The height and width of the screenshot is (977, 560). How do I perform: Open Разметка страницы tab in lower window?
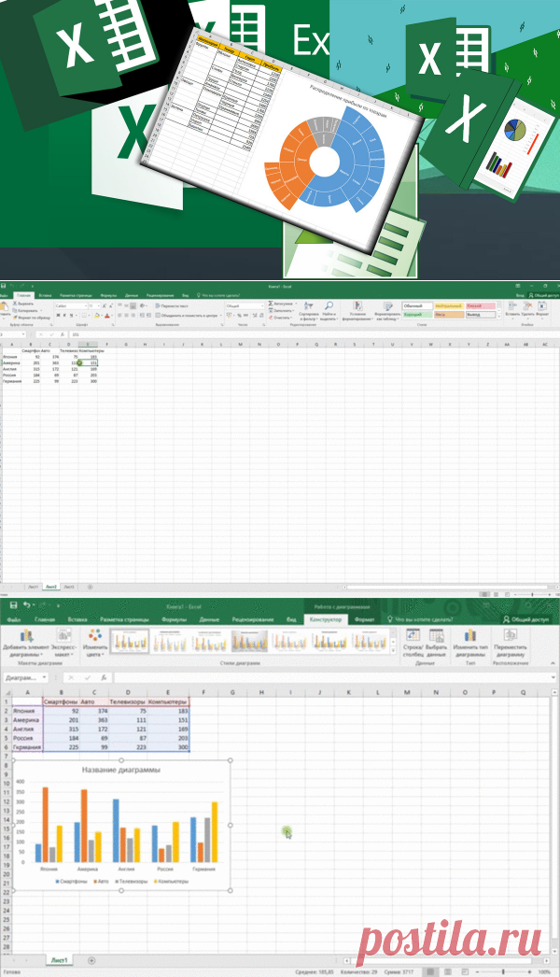(124, 619)
